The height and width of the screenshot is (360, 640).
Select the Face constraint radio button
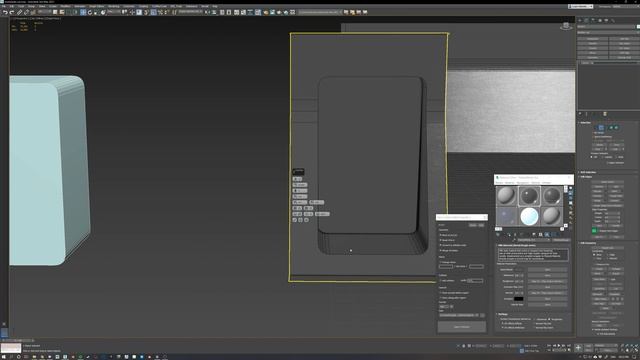pyautogui.click(x=594, y=259)
